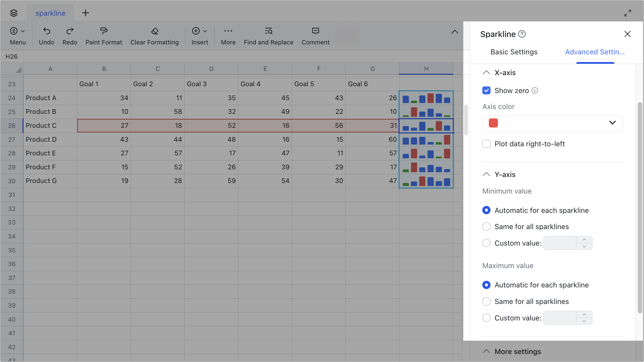
Task: Insert a Comment
Action: tap(315, 35)
